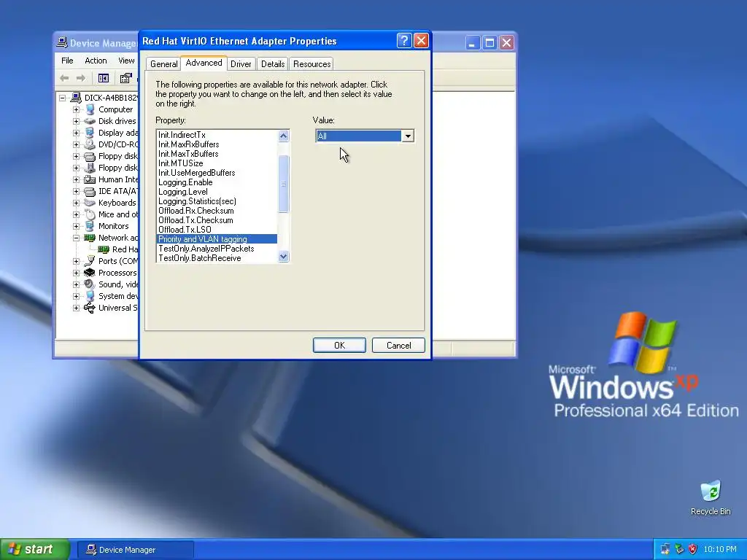Click the Back arrow in Device Manager toolbar
The height and width of the screenshot is (560, 747).
64,78
